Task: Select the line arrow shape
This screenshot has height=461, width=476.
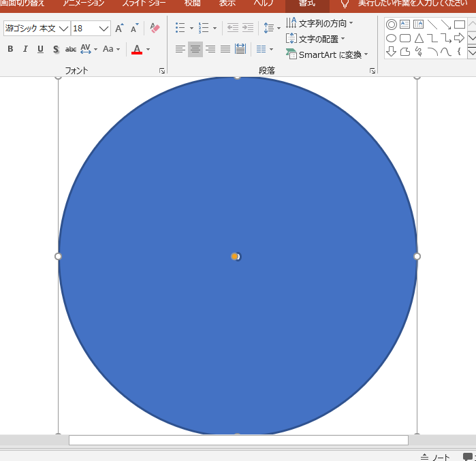Action: coord(445,25)
